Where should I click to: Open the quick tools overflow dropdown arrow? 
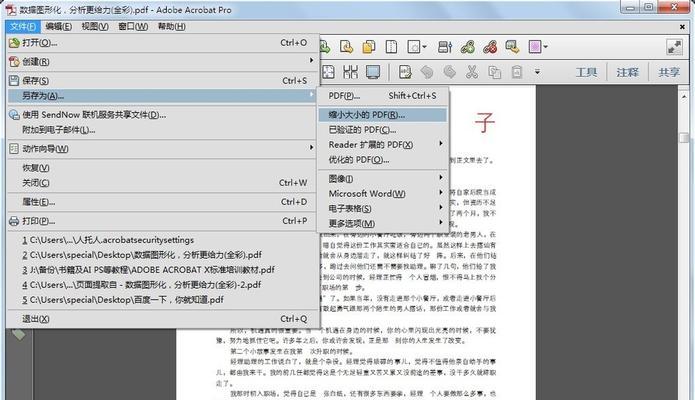point(537,72)
